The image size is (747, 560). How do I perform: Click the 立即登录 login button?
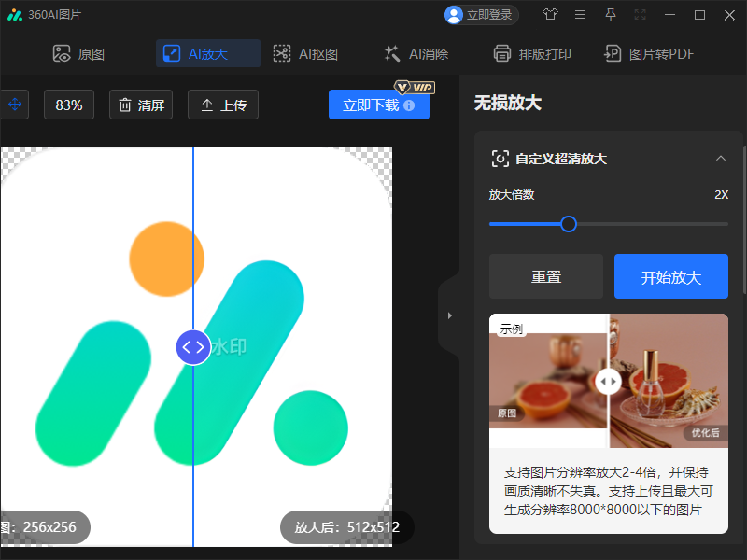(481, 15)
